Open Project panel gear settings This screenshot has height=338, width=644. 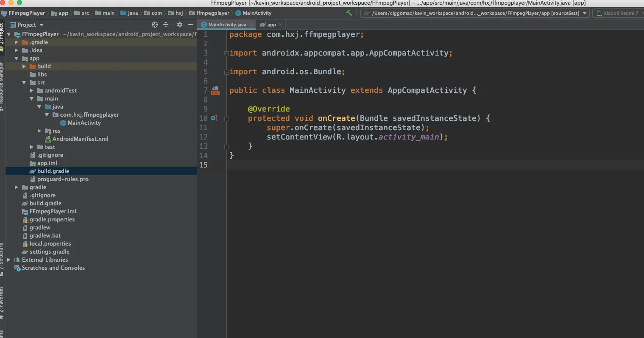coord(179,25)
